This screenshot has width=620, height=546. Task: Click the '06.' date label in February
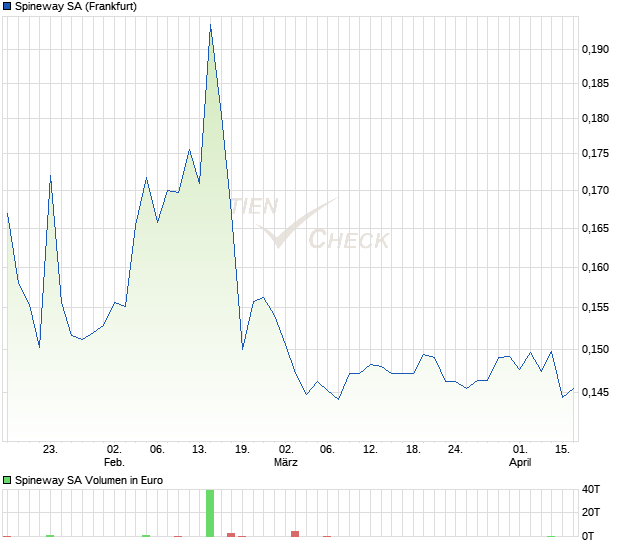tap(157, 450)
